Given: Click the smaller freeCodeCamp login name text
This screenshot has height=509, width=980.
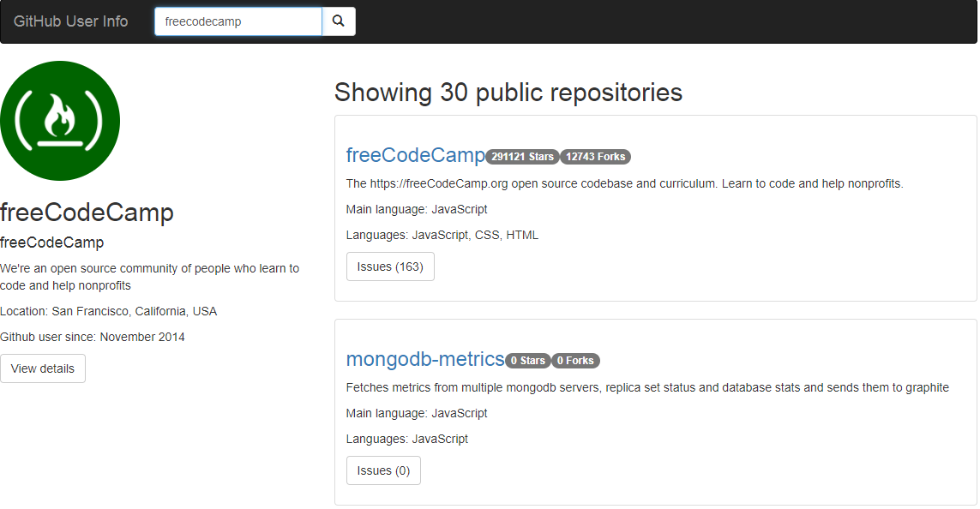Looking at the screenshot, I should click(52, 243).
